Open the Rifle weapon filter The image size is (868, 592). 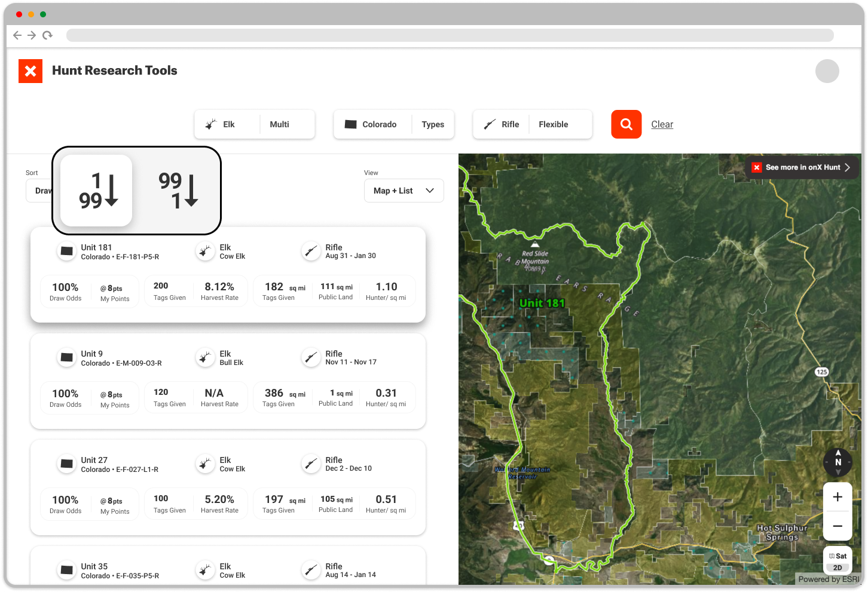pyautogui.click(x=501, y=124)
